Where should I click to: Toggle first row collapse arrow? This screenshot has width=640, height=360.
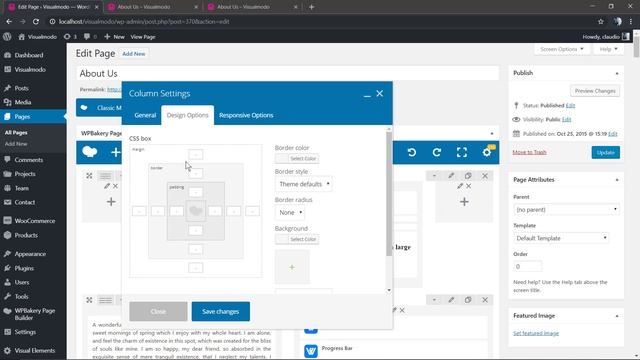434,176
